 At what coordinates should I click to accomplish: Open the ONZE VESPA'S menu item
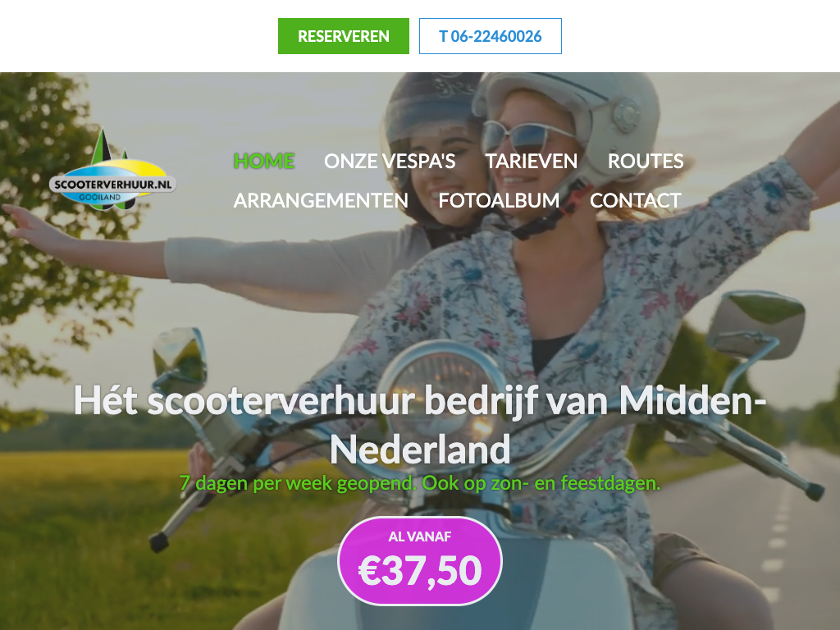pos(390,161)
